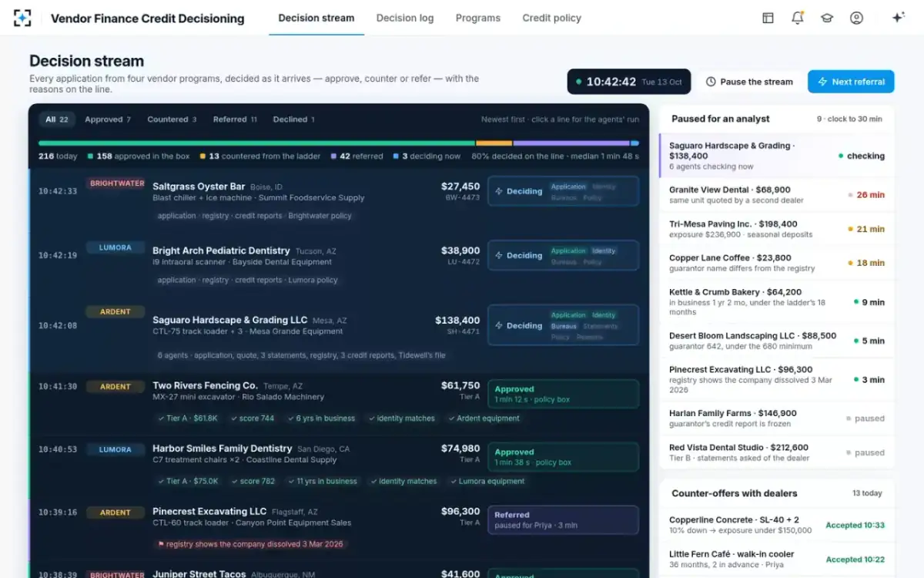924x578 pixels.
Task: Click the Deciding bolt icon for Bright Arch Pediatric
Action: tap(499, 255)
